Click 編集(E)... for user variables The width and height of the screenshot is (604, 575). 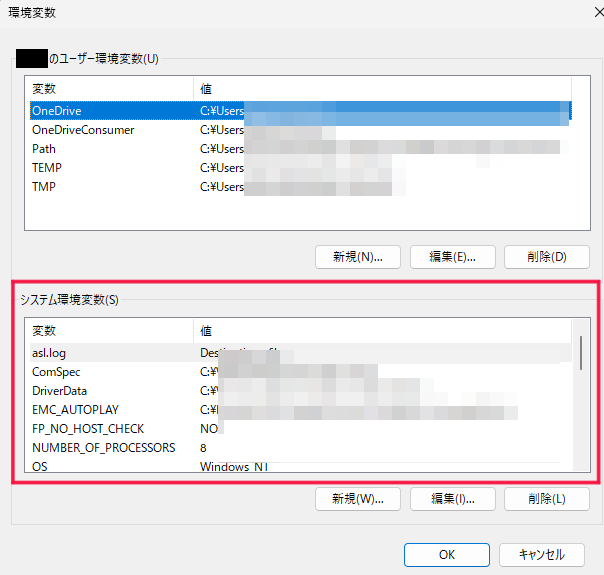(452, 257)
